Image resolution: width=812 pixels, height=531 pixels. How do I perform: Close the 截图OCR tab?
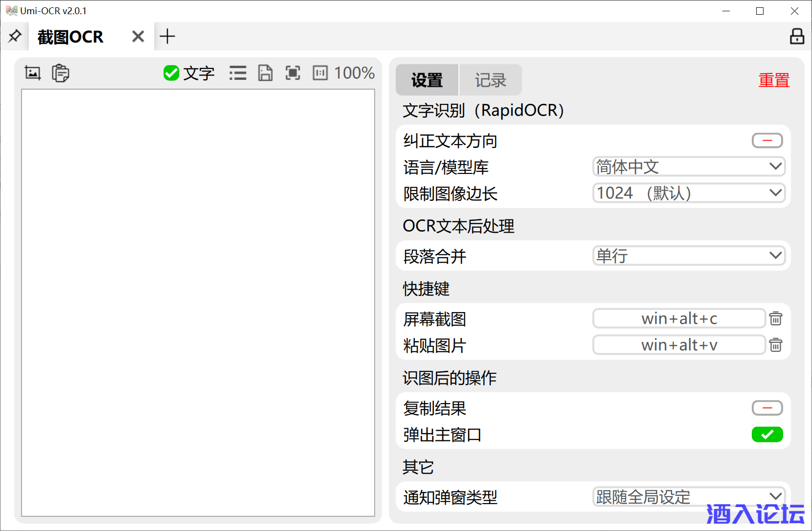[138, 36]
